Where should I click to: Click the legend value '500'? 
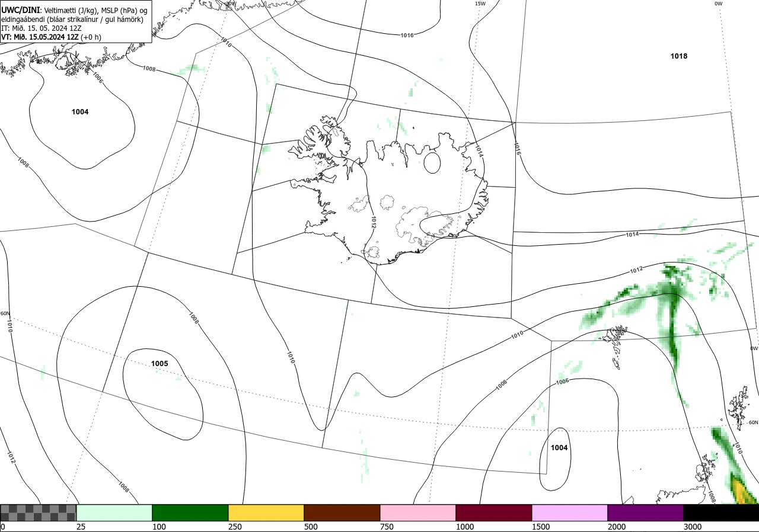[310, 527]
